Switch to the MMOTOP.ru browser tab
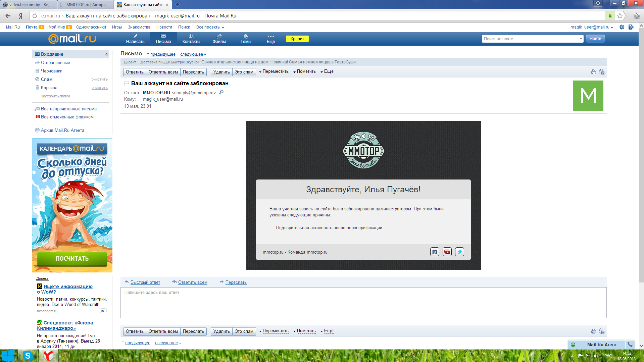The image size is (644, 362). (86, 5)
